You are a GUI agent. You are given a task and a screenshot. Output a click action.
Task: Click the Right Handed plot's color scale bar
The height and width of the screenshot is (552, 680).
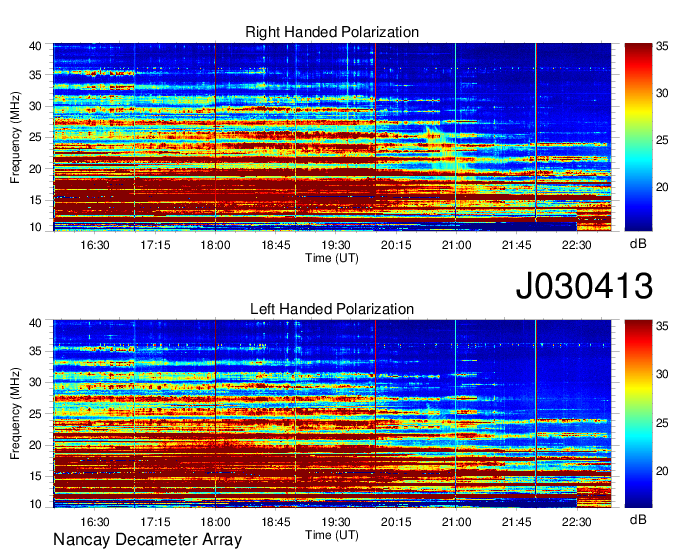point(638,137)
